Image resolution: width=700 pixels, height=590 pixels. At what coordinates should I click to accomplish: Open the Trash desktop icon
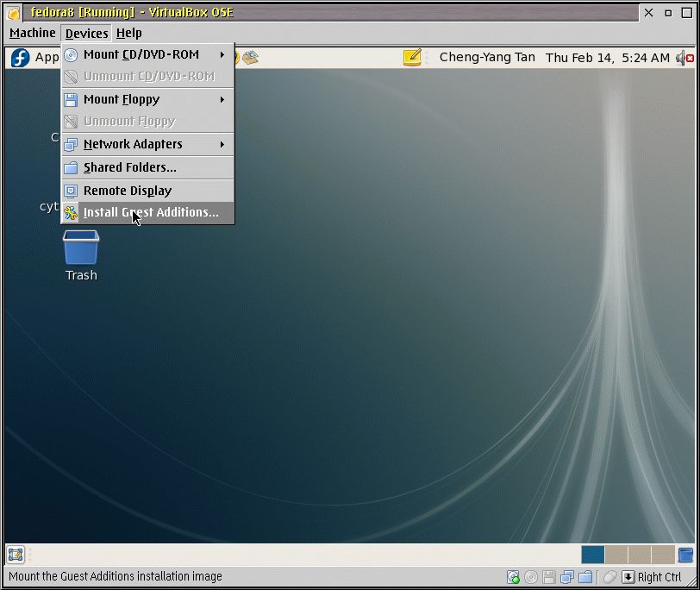point(81,248)
